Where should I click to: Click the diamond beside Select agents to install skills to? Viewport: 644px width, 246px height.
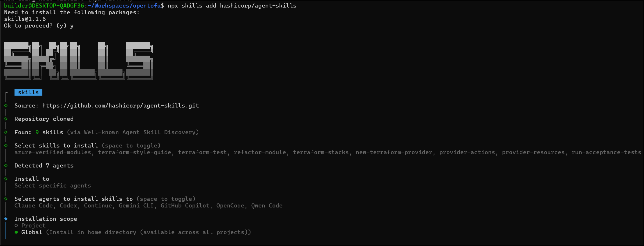click(x=6, y=199)
